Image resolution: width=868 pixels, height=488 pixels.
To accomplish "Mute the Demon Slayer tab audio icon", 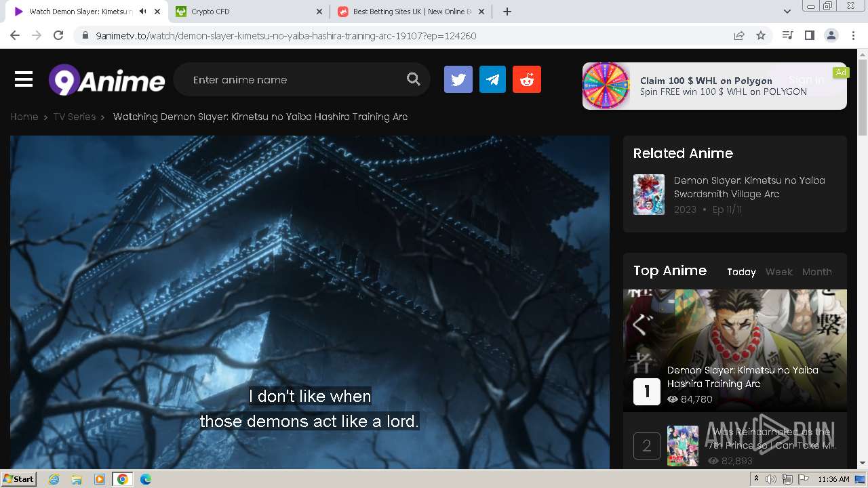I will tap(142, 12).
